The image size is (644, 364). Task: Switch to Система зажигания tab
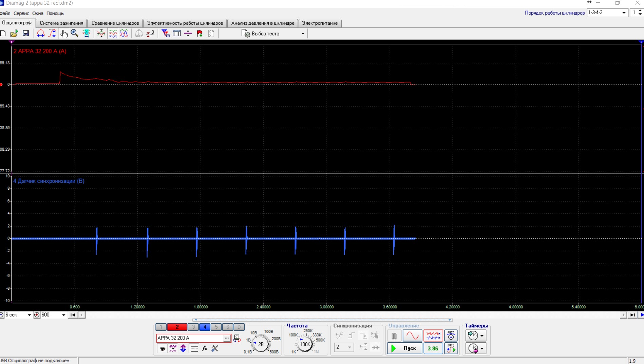61,23
